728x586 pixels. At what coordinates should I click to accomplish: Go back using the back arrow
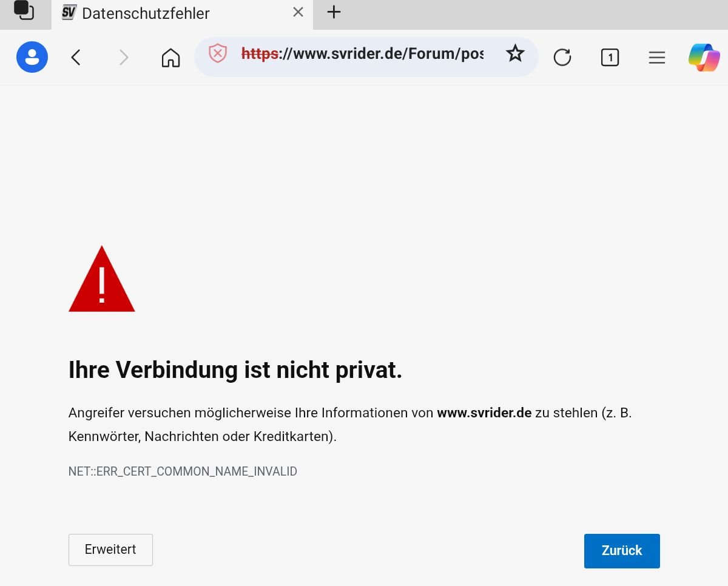pos(76,58)
